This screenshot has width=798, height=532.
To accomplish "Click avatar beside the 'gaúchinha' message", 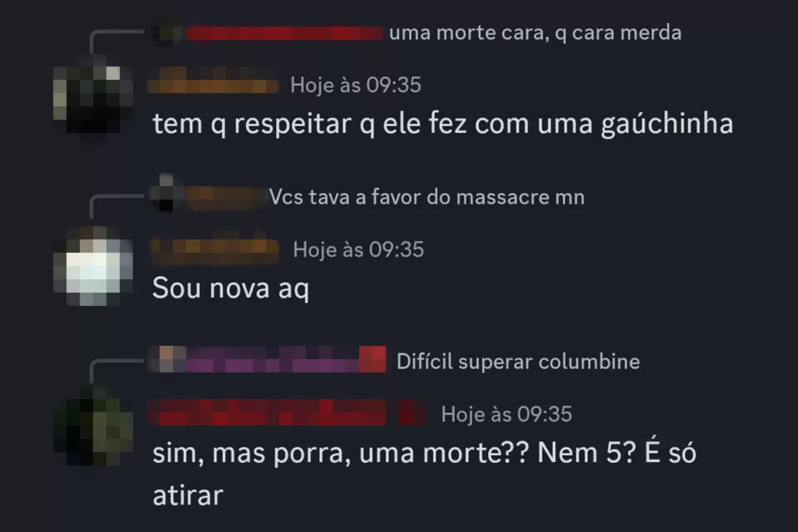I will pyautogui.click(x=93, y=96).
